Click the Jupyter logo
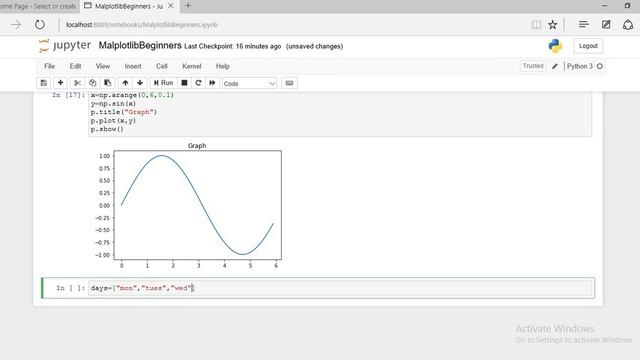Image resolution: width=640 pixels, height=360 pixels. point(64,46)
